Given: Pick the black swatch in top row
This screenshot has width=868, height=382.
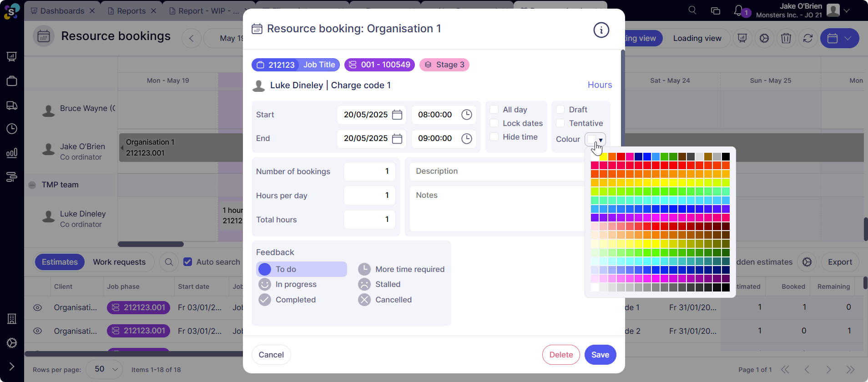Looking at the screenshot, I should pos(726,157).
